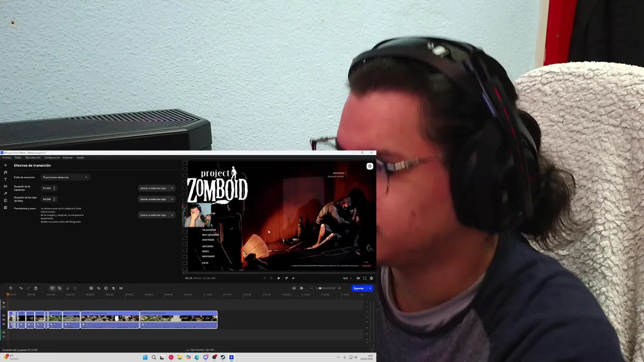Open the Archivo menu
Image resolution: width=644 pixels, height=362 pixels.
7,157
